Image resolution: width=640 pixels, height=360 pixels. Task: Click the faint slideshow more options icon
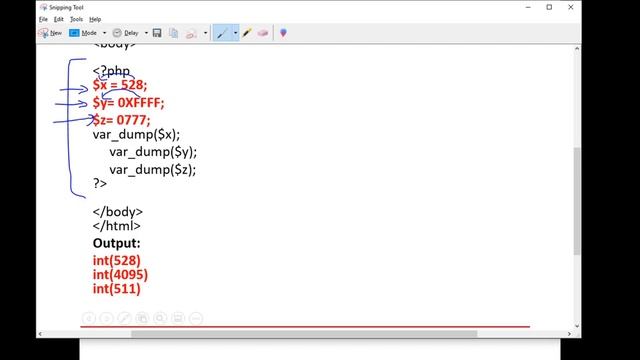click(196, 318)
